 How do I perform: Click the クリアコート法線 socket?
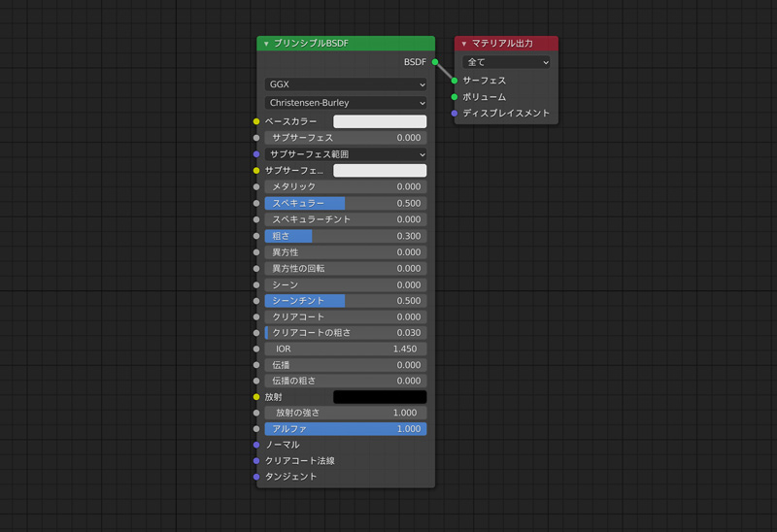(256, 461)
